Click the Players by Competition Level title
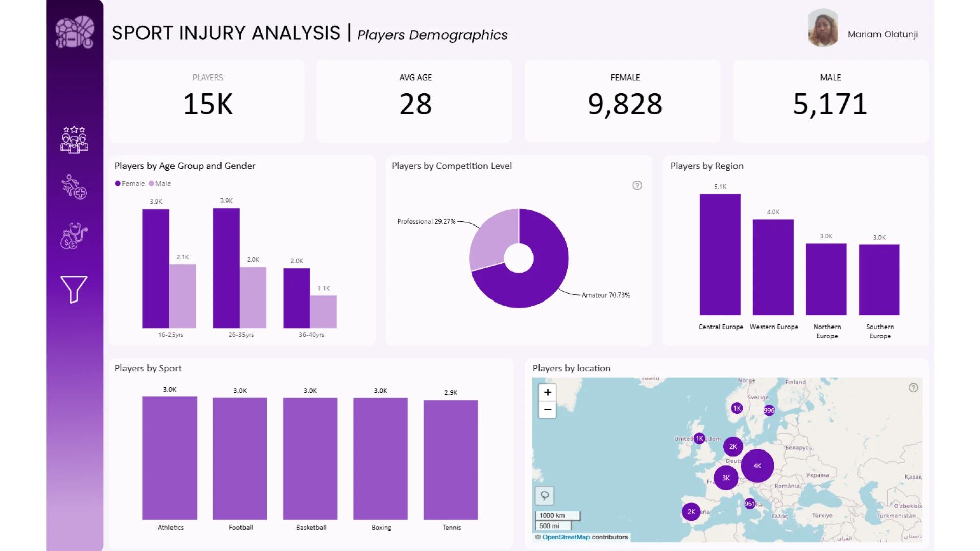This screenshot has height=551, width=980. click(x=452, y=166)
